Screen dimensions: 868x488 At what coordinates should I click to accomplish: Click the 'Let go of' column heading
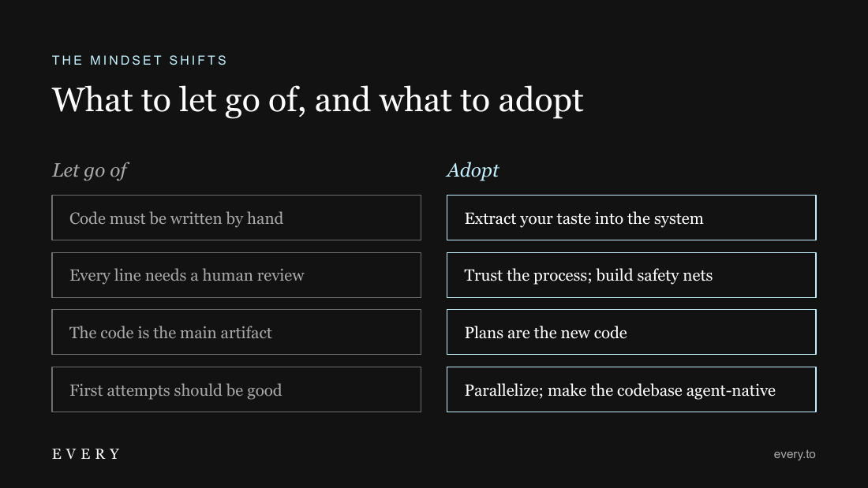tap(90, 170)
